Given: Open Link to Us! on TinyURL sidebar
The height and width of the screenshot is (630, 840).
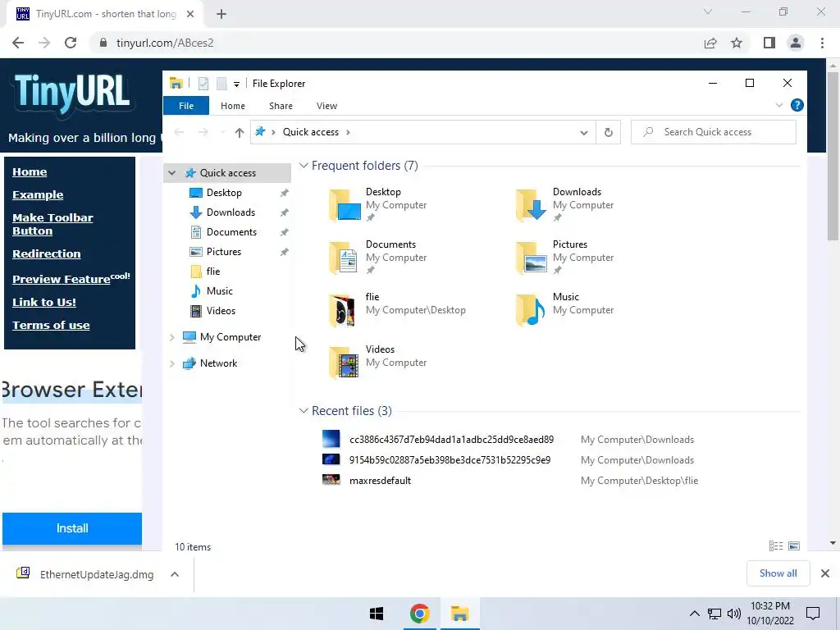Looking at the screenshot, I should (x=44, y=302).
